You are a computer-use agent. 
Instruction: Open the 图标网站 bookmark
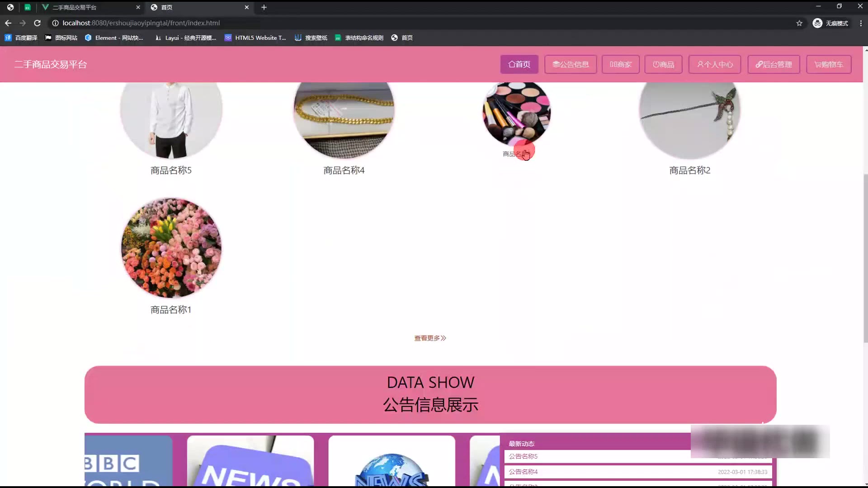pos(61,38)
